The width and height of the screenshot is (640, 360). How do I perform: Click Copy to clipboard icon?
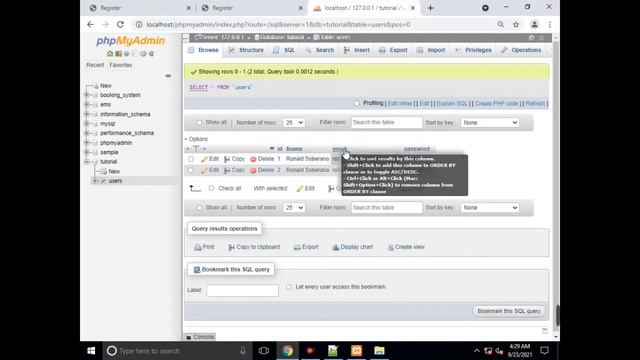point(231,247)
